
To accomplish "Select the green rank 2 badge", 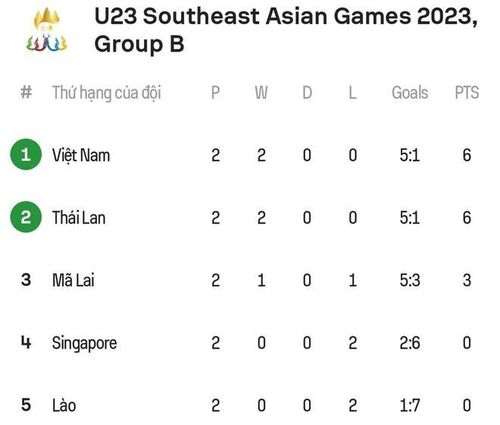I will tap(26, 217).
